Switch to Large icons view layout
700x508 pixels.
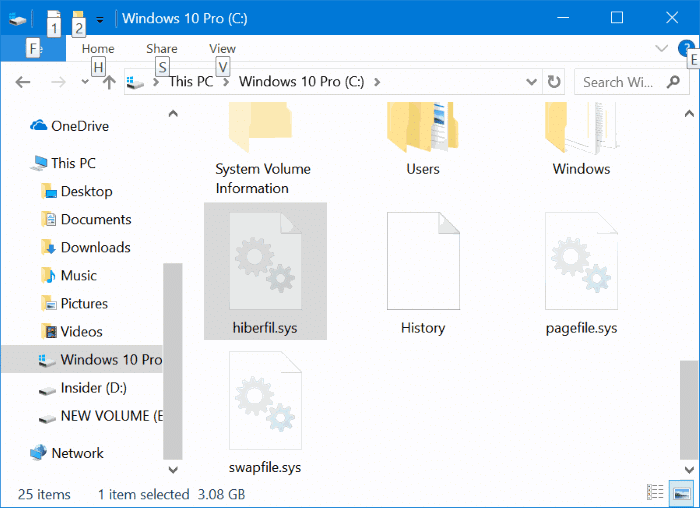pyautogui.click(x=682, y=493)
